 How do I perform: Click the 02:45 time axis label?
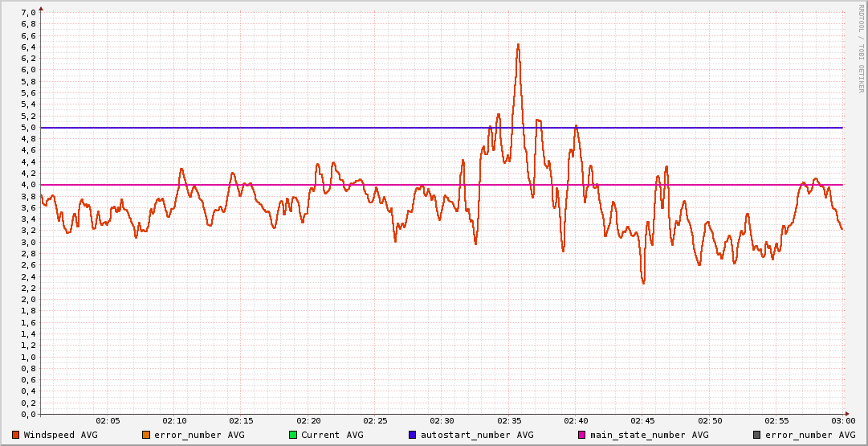[x=643, y=421]
